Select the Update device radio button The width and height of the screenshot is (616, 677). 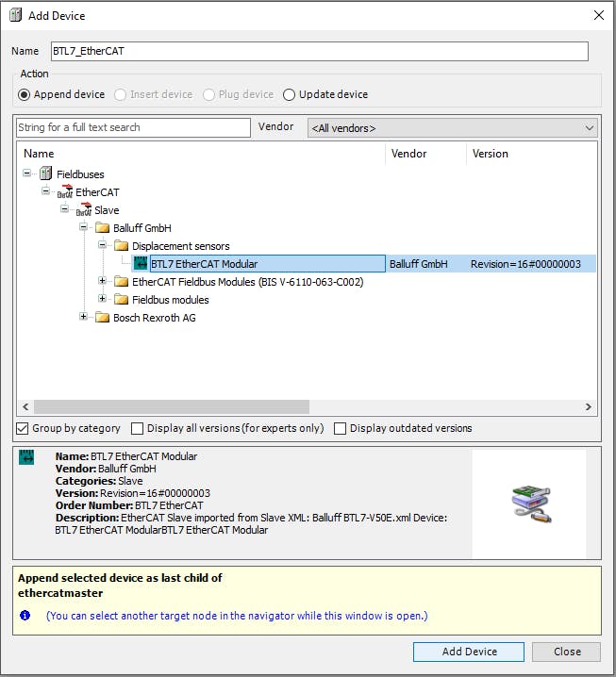289,94
